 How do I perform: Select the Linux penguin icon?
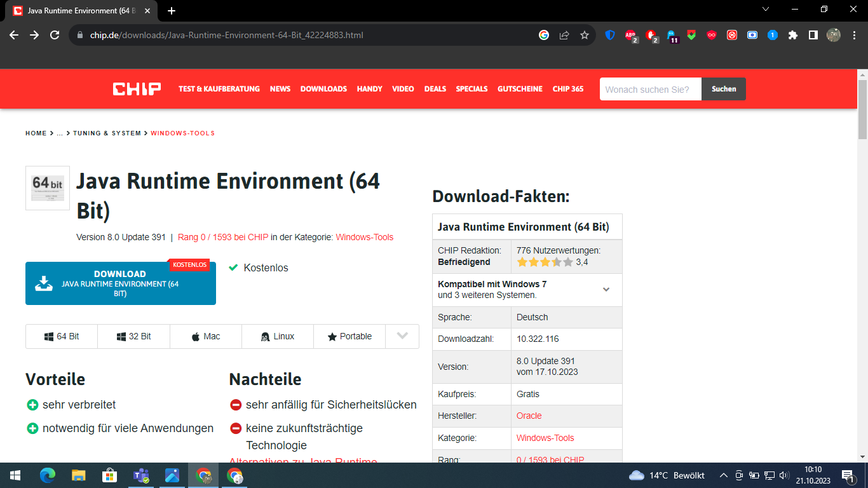pyautogui.click(x=266, y=336)
